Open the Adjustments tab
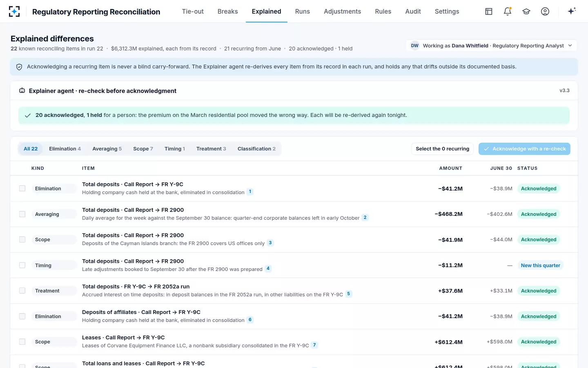The width and height of the screenshot is (588, 368). coord(342,11)
